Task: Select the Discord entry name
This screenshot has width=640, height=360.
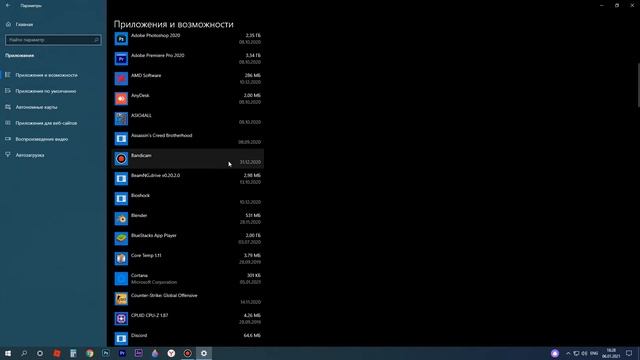Action: click(139, 336)
